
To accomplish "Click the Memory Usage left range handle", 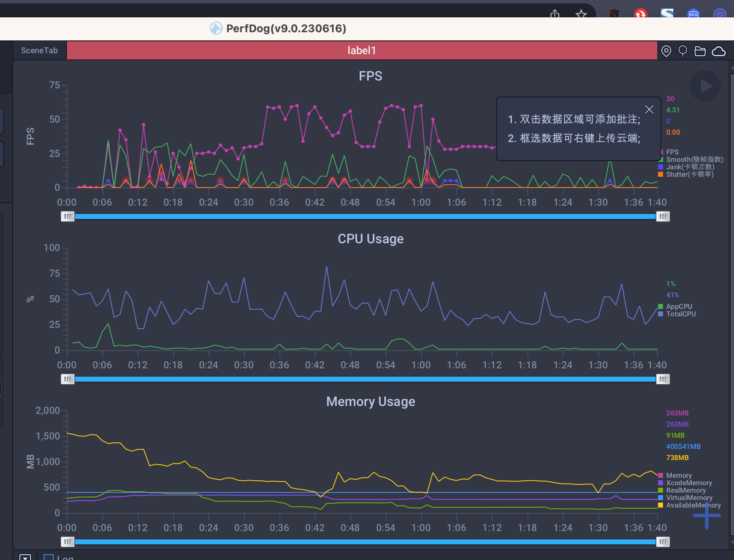I will [68, 542].
